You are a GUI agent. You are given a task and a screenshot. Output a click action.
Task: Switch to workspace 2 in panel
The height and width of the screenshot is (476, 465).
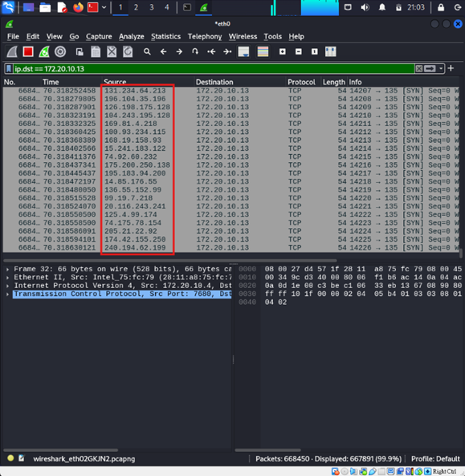pyautogui.click(x=136, y=7)
